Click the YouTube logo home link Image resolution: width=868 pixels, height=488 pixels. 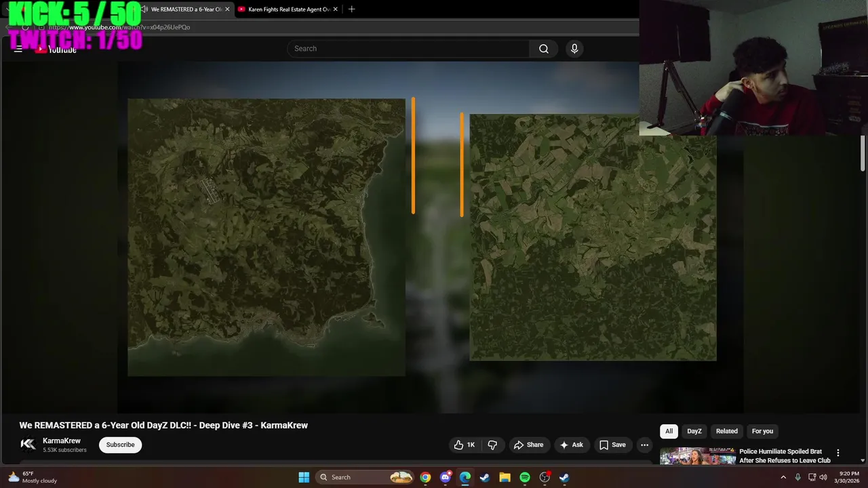pyautogui.click(x=56, y=49)
